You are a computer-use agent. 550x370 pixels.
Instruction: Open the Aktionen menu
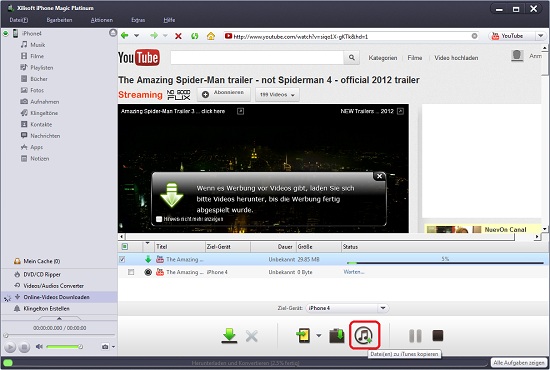pyautogui.click(x=102, y=20)
